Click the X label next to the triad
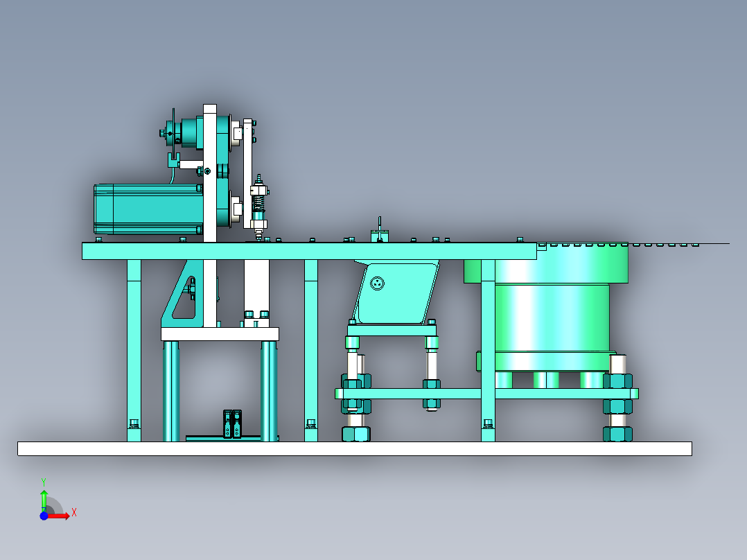Screen dimensions: 747x560 (74, 513)
